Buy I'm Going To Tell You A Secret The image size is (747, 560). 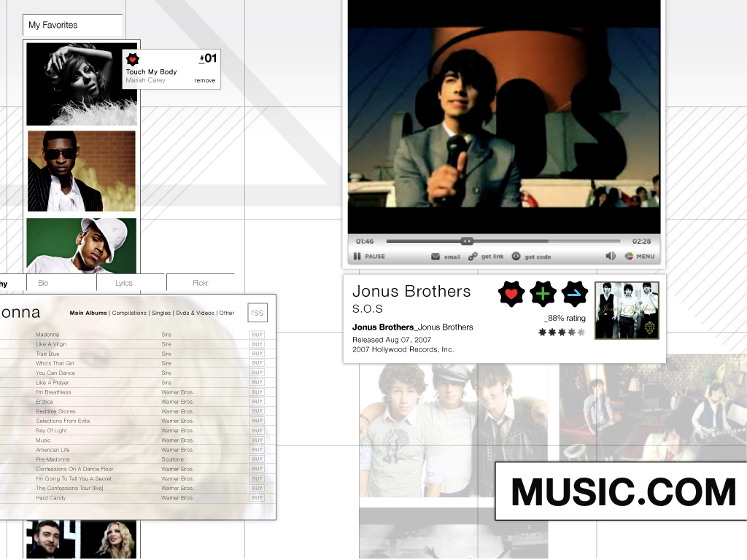click(x=258, y=478)
